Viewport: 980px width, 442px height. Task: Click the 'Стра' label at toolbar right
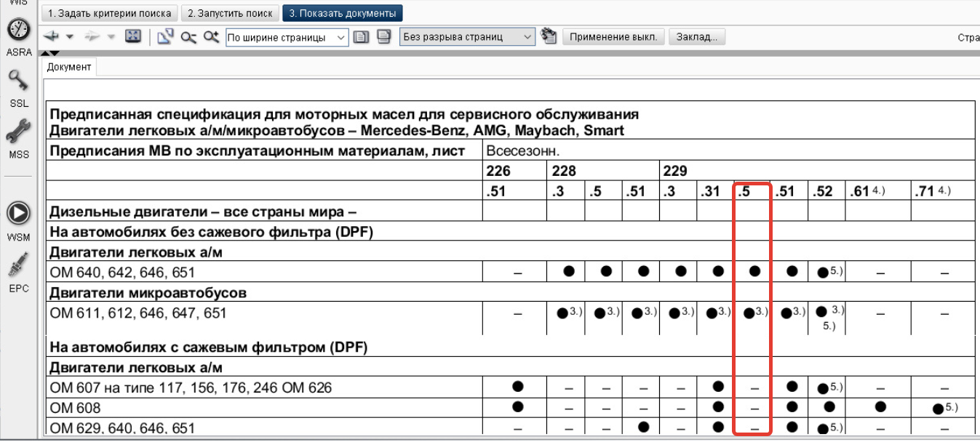point(968,37)
